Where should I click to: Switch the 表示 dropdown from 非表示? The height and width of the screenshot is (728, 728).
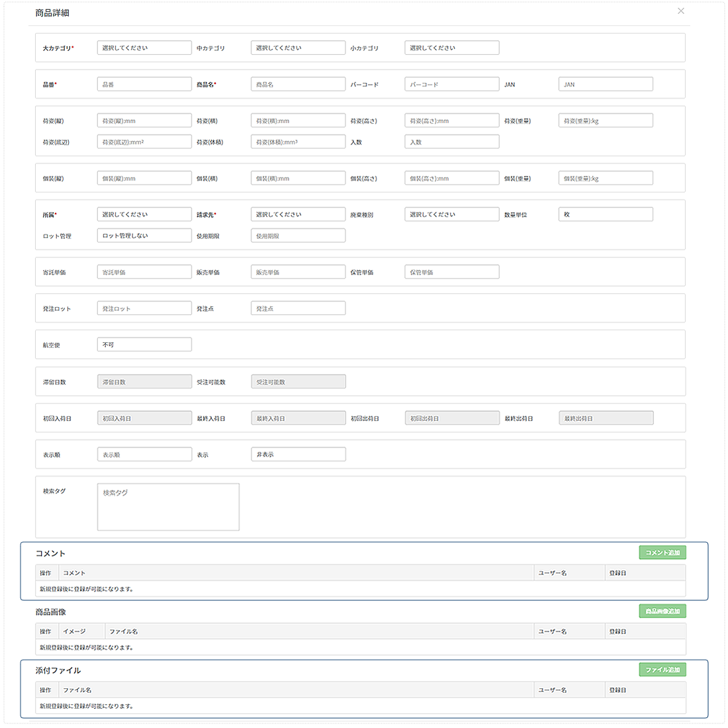298,455
